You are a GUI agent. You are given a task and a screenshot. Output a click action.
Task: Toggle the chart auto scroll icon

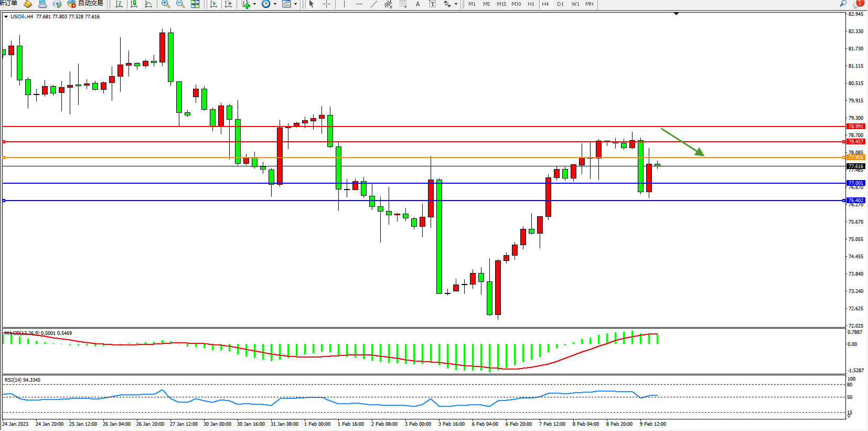(x=213, y=4)
